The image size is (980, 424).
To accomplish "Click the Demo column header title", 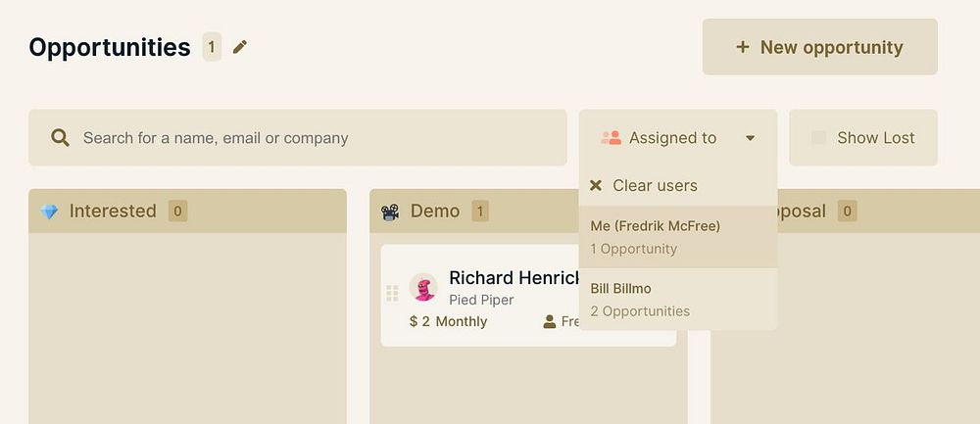I will tap(435, 212).
